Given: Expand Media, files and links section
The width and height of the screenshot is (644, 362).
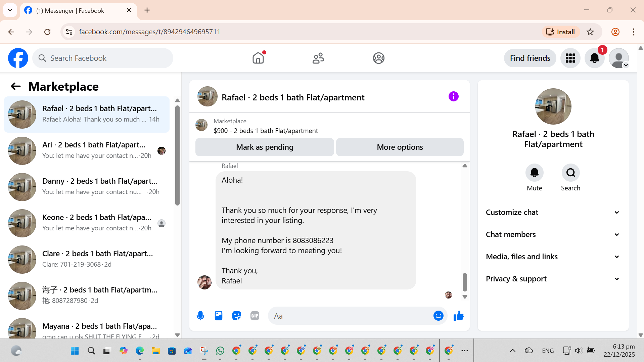Looking at the screenshot, I should tap(553, 257).
